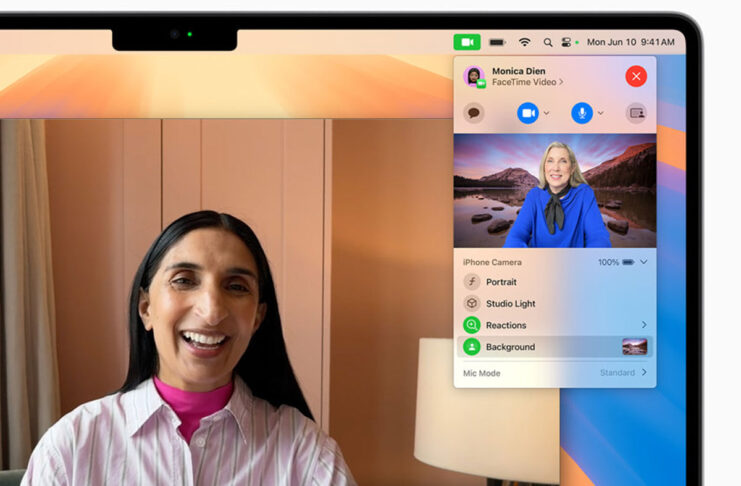Click the Portrait text label

coord(501,282)
